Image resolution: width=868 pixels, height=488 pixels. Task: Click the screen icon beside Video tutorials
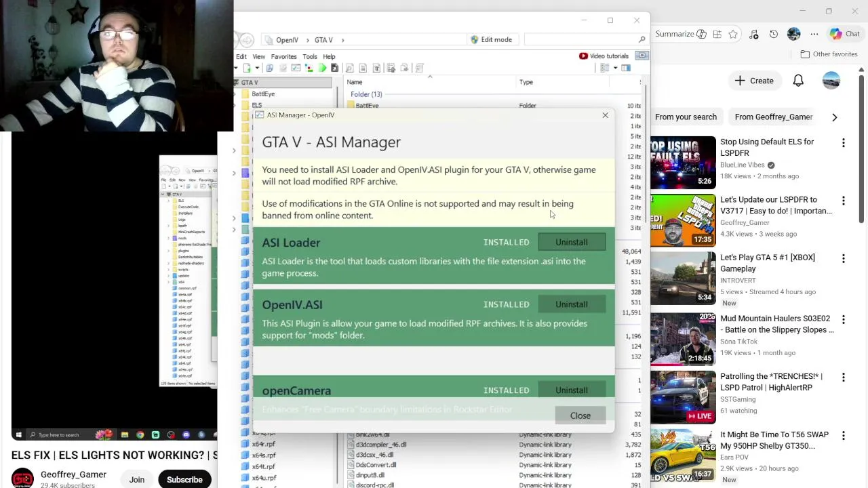point(642,56)
